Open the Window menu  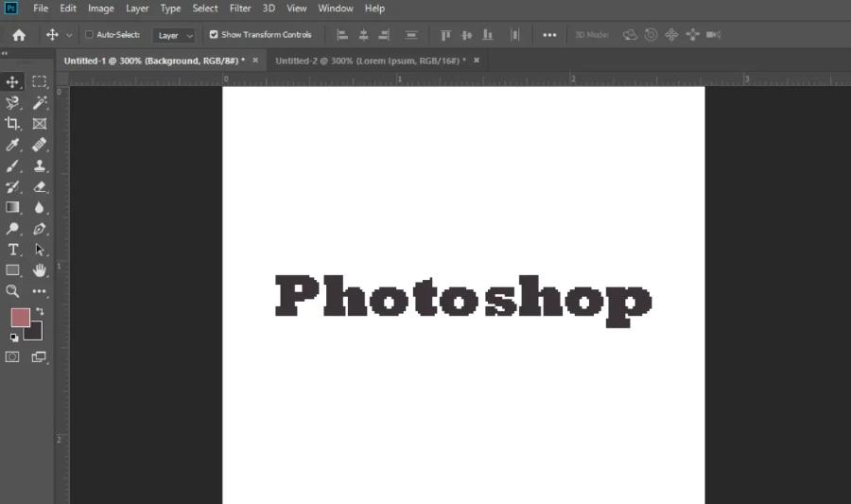[x=336, y=9]
